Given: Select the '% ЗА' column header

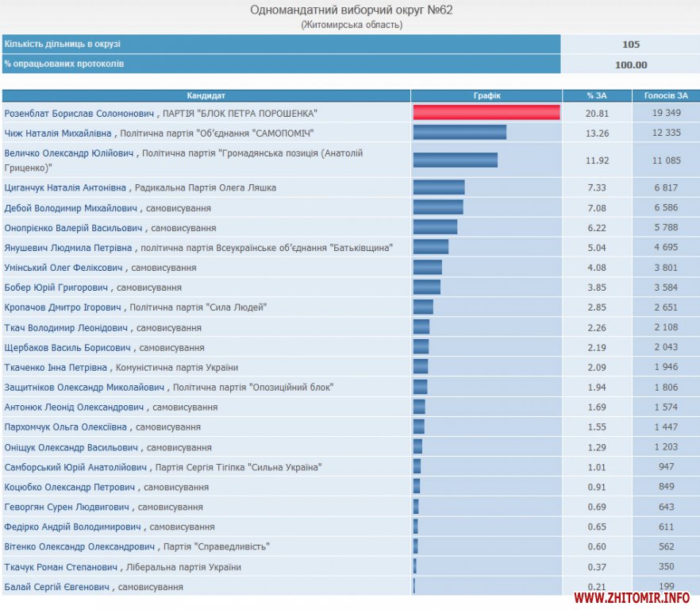Looking at the screenshot, I should [597, 96].
